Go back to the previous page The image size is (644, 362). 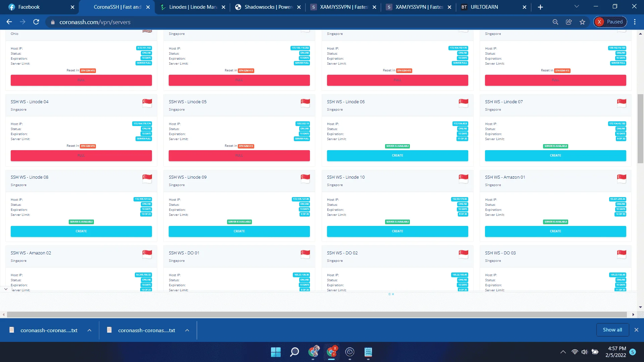click(9, 22)
